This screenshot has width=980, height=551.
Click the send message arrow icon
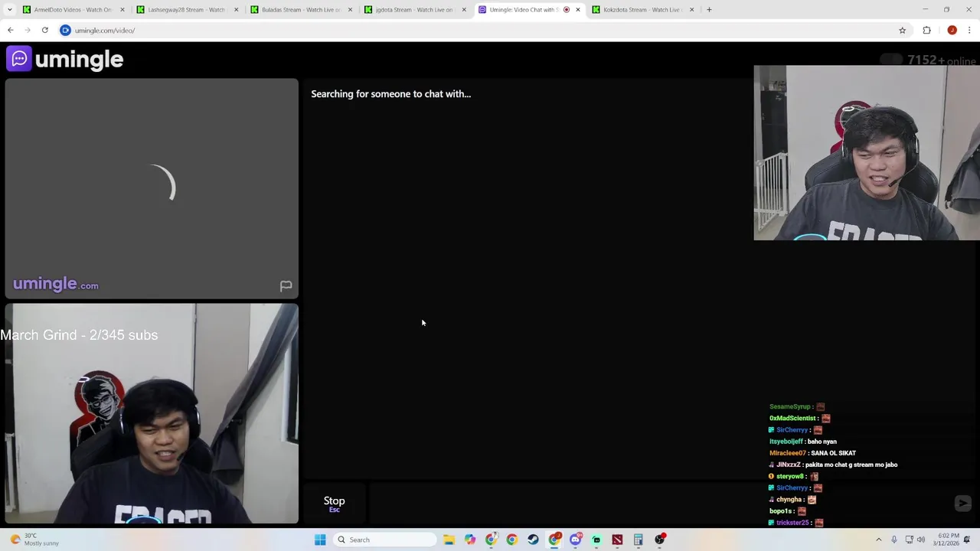click(962, 504)
